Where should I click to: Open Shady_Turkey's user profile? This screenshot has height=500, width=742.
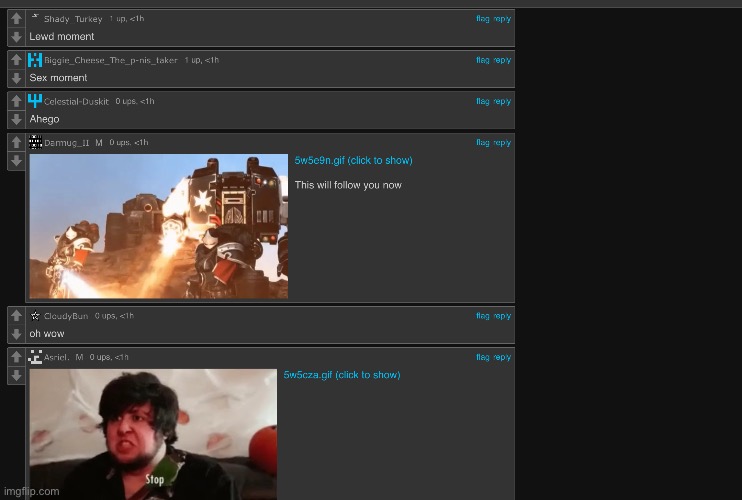(73, 19)
